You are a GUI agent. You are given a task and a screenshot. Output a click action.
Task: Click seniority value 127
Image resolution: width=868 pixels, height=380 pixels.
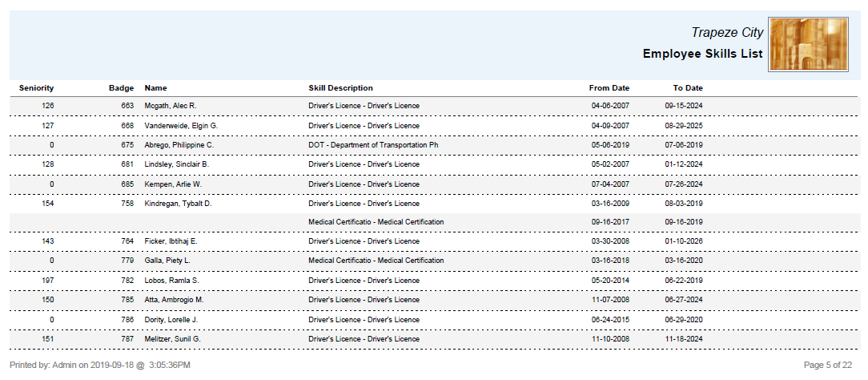click(47, 126)
